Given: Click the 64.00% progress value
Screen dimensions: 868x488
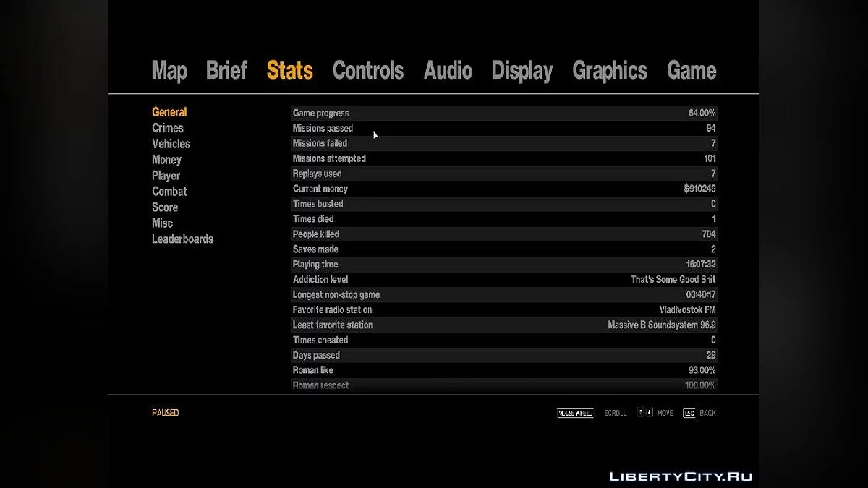Looking at the screenshot, I should coord(702,113).
